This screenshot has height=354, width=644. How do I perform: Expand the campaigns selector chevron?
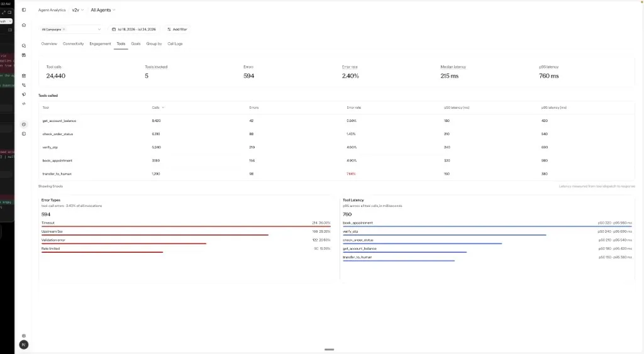(x=99, y=30)
